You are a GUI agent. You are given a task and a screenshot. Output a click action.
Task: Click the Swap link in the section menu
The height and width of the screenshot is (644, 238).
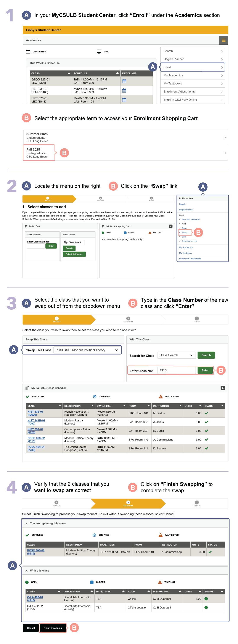click(x=184, y=233)
